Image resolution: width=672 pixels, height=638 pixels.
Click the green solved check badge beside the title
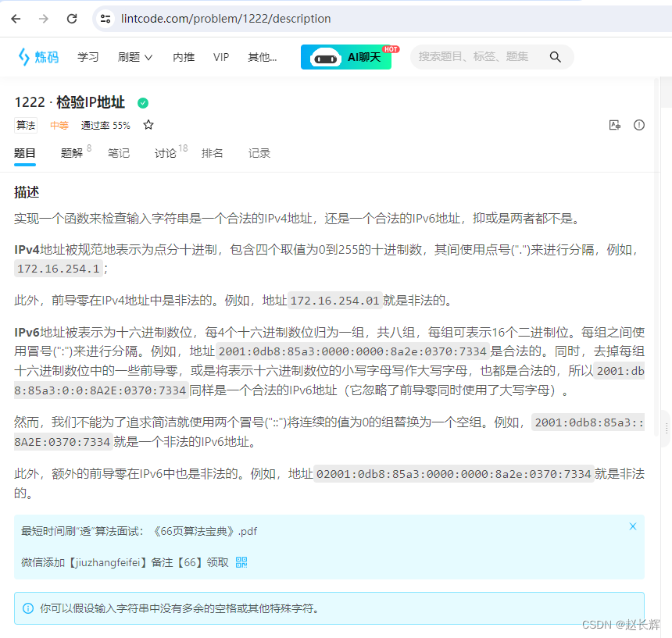point(142,102)
